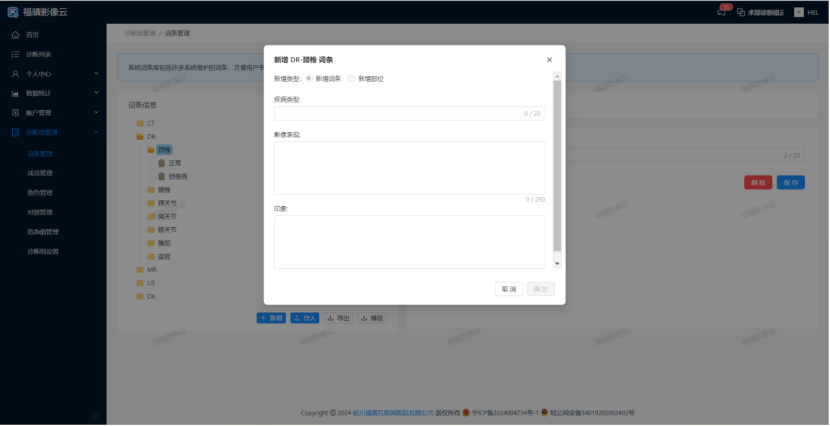
Task: Click the blue 保存 button
Action: 792,183
